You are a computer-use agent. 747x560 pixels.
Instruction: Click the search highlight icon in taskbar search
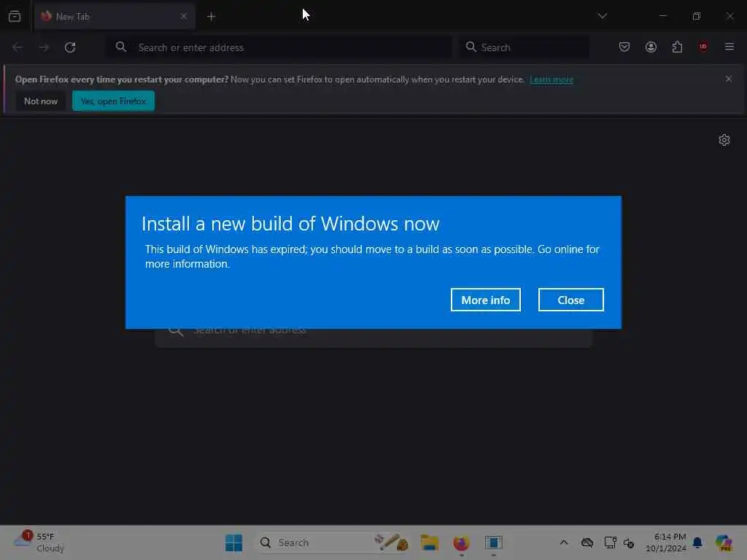pos(391,542)
